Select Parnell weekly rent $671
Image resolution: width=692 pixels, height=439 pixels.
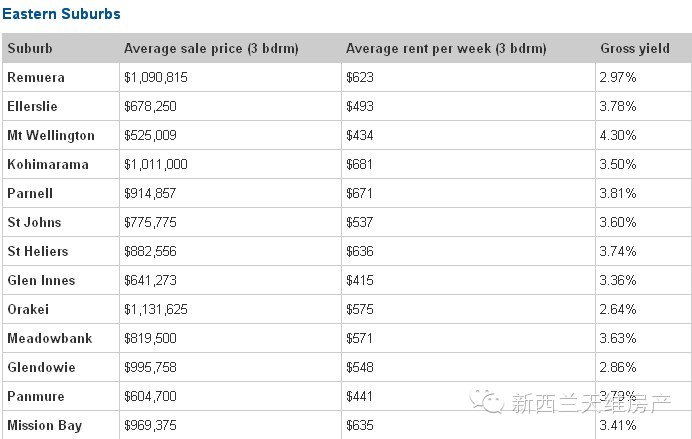coord(359,193)
